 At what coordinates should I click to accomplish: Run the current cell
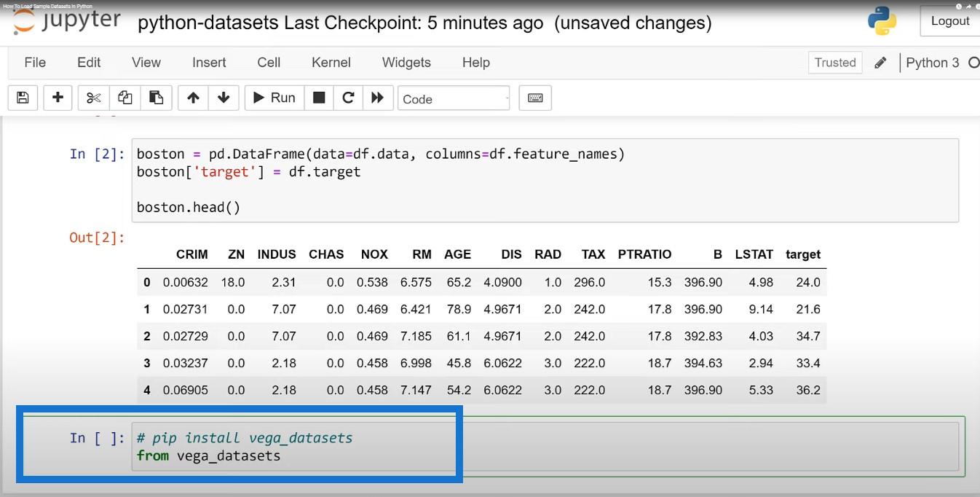(274, 98)
